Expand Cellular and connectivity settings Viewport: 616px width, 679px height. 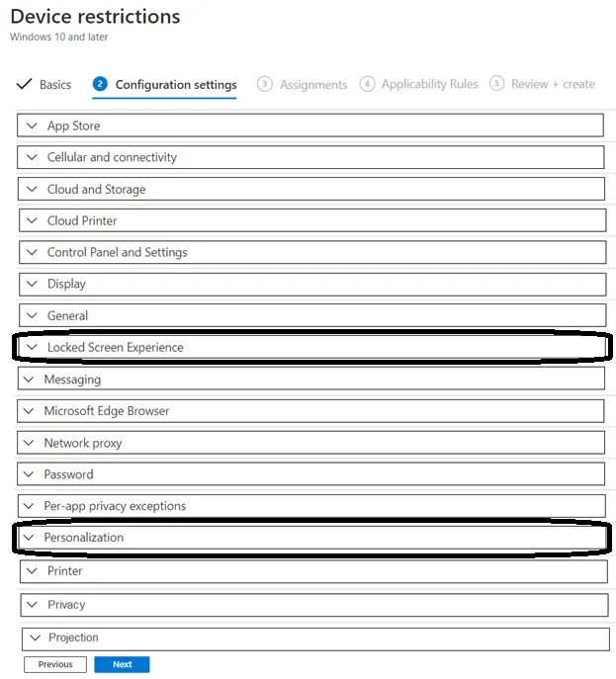pyautogui.click(x=310, y=157)
